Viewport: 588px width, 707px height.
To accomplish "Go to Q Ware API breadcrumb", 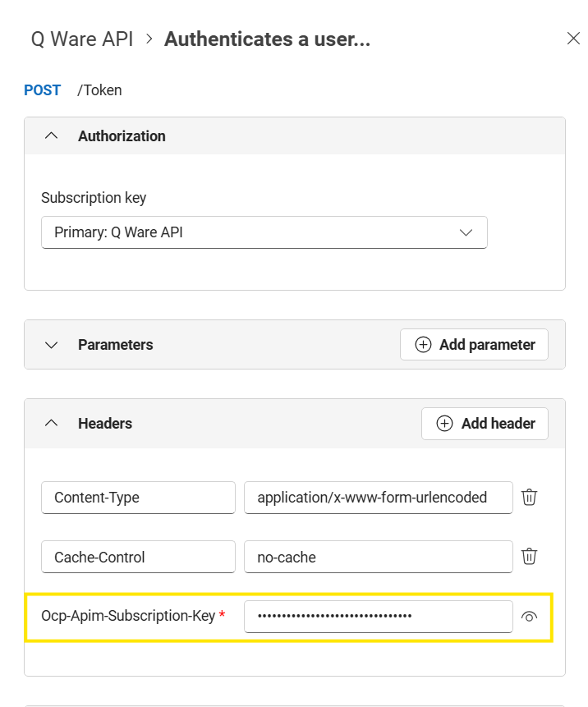I will pyautogui.click(x=81, y=39).
